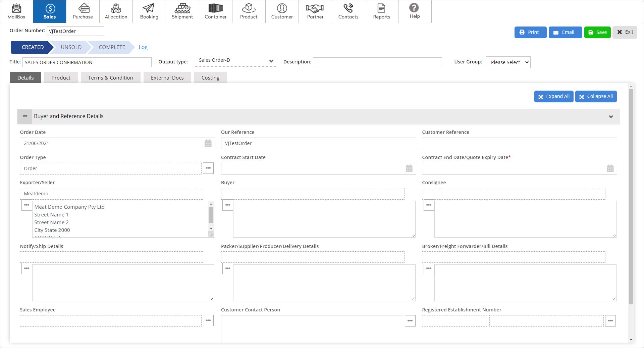The width and height of the screenshot is (644, 348).
Task: Open the Contract End Date calendar picker
Action: 610,168
